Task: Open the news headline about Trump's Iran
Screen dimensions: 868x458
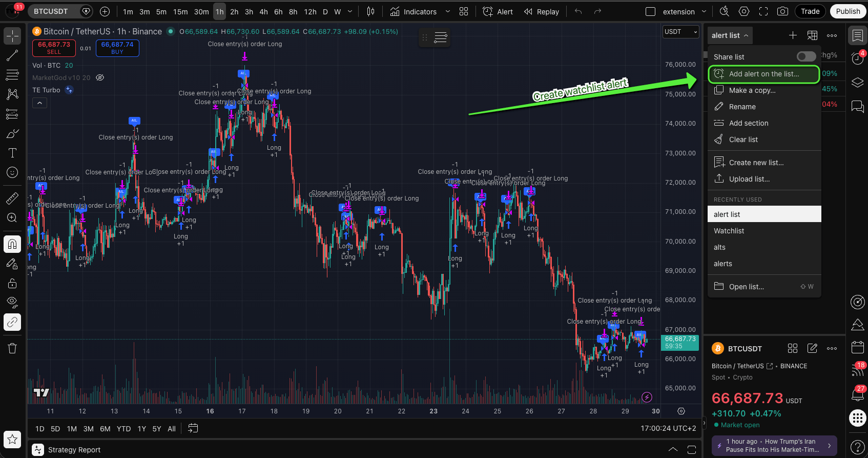Action: coord(774,446)
